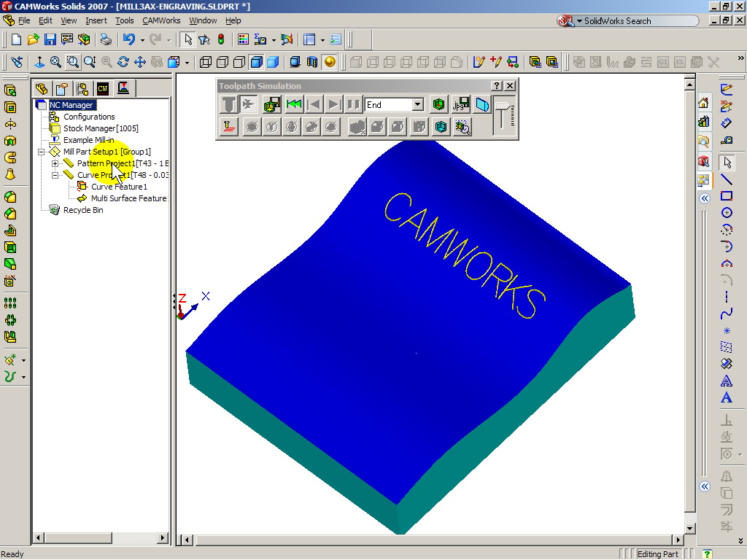
Task: Open the Edit menu
Action: 45,20
